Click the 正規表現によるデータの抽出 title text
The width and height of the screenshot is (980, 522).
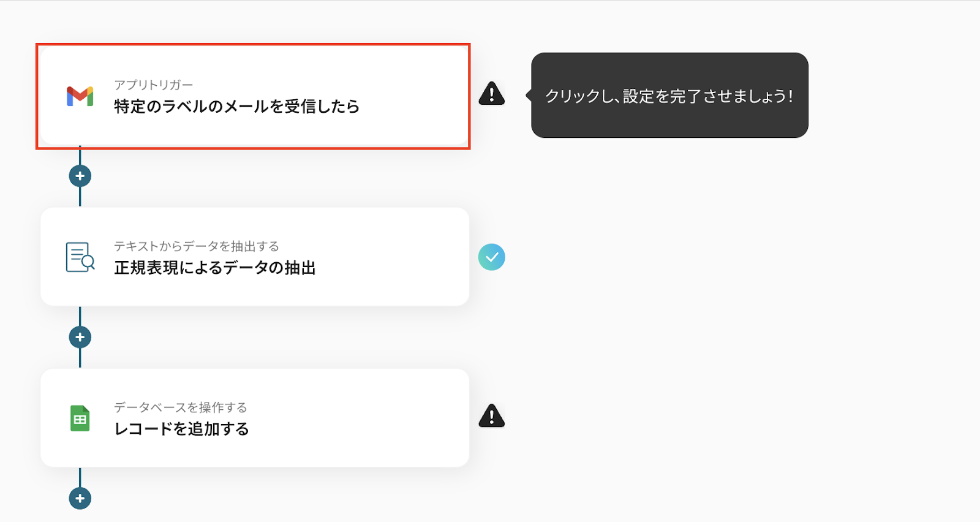214,268
